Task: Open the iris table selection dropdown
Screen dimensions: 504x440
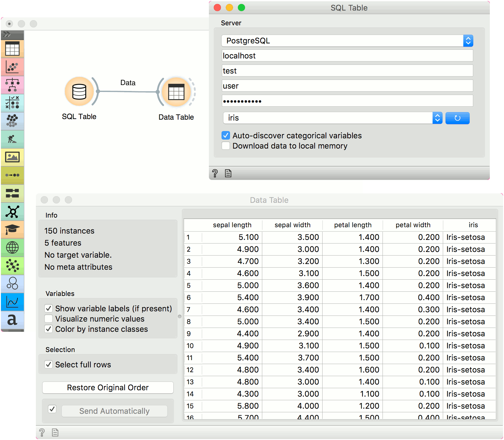Action: 332,118
